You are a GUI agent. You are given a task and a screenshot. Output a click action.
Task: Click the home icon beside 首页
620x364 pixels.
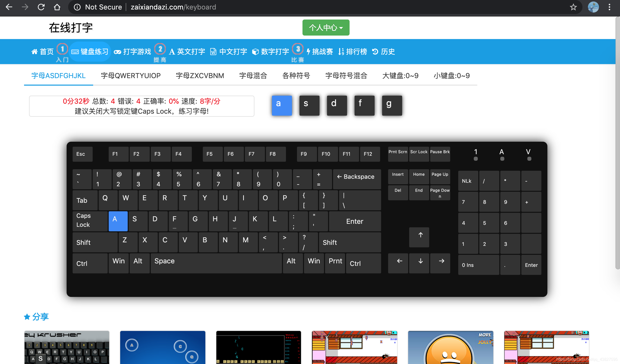34,52
